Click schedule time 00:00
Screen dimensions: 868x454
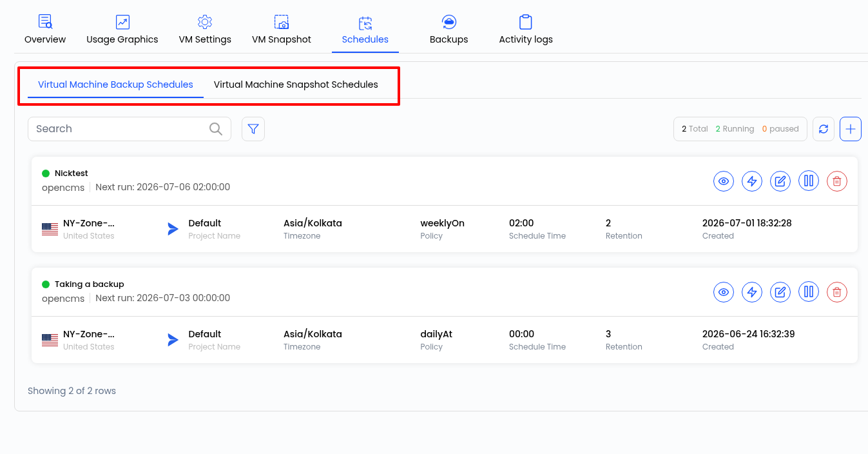click(x=522, y=334)
